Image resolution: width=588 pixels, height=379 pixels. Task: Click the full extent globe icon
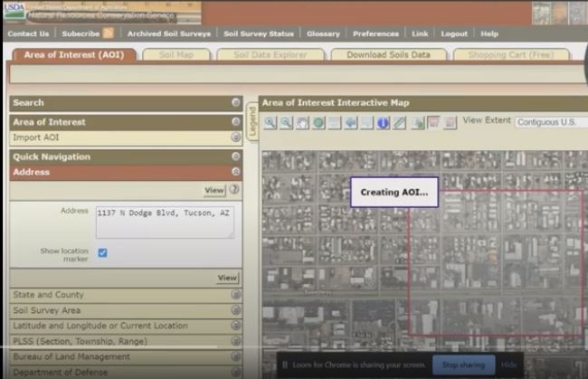click(x=318, y=123)
